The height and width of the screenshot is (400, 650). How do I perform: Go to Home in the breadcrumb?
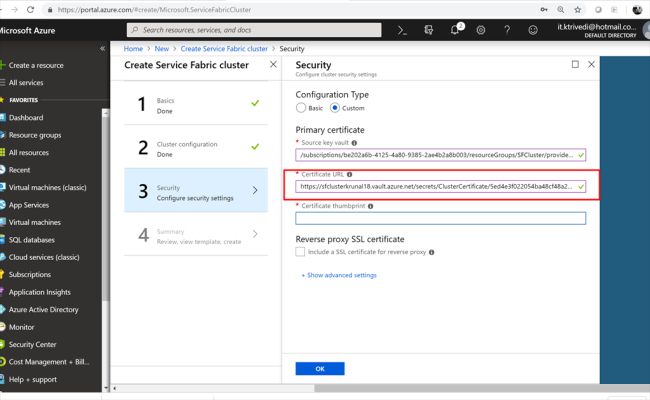pos(133,48)
